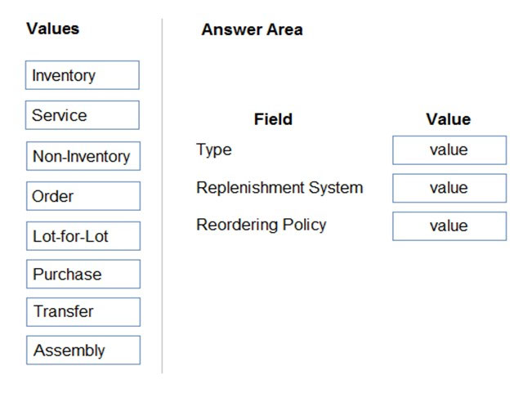Image resolution: width=532 pixels, height=393 pixels.
Task: Select the Order value option
Action: (x=83, y=196)
